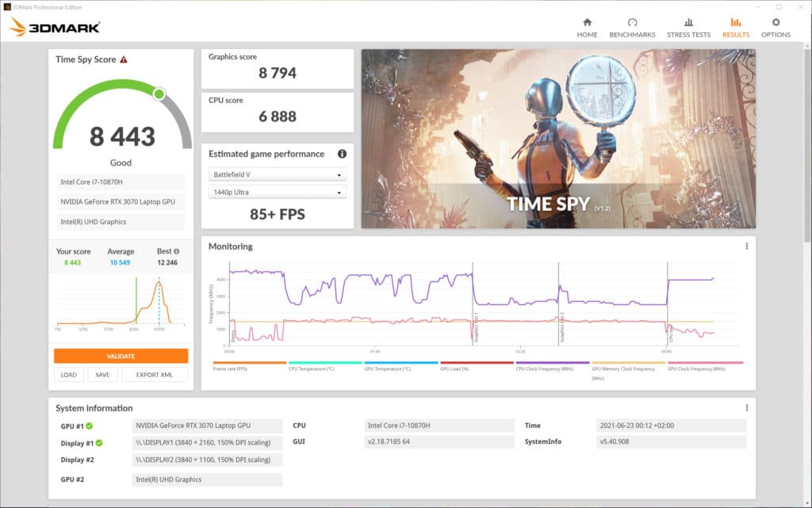This screenshot has width=812, height=508.
Task: Open System information three-dot menu
Action: [746, 407]
